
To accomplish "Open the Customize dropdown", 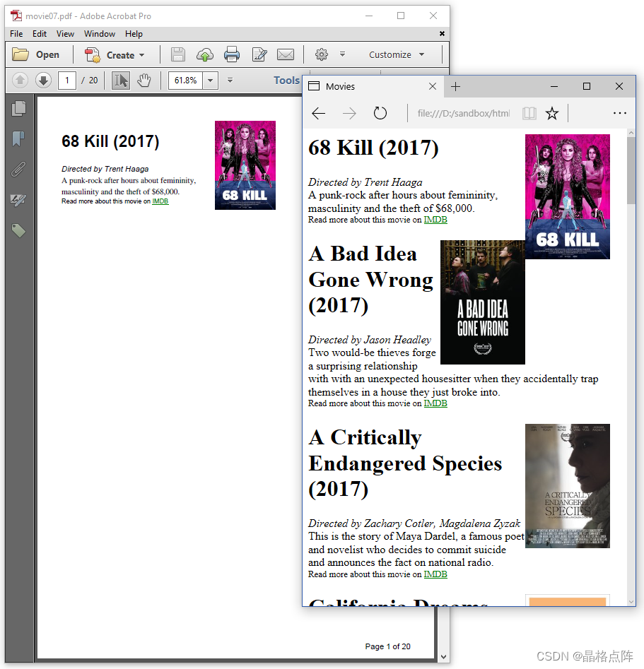I will tap(397, 54).
